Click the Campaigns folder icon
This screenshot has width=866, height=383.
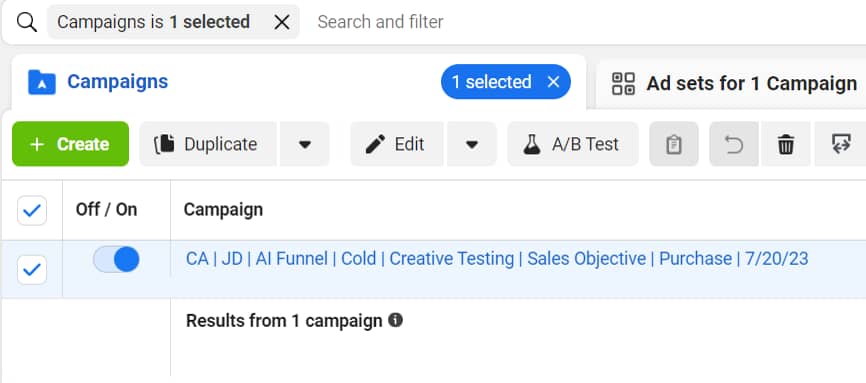[42, 82]
